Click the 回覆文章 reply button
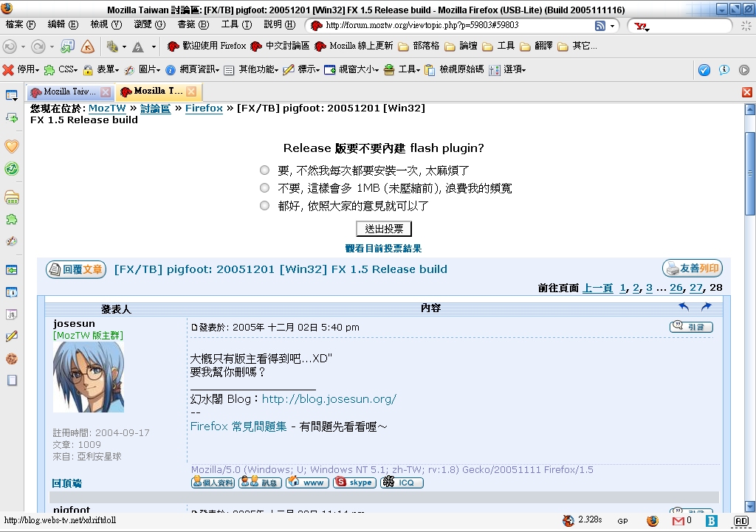Viewport: 756px width, 532px height. coord(76,269)
